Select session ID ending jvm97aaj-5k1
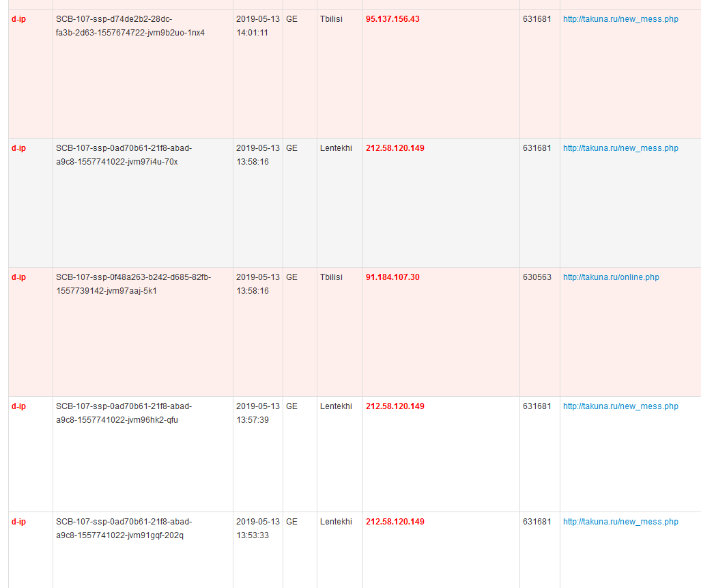Screen dimensions: 701x588 click(x=133, y=284)
